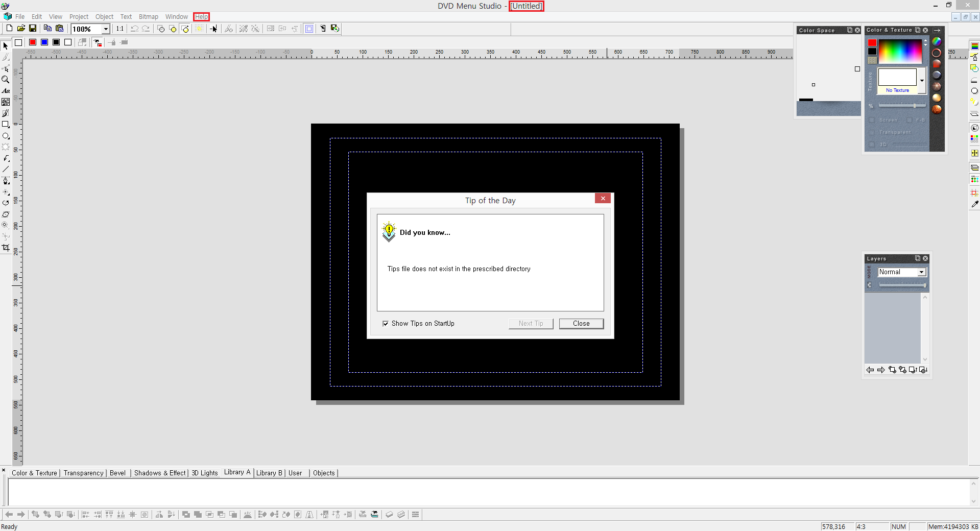Click the Next Tip button

coord(531,324)
